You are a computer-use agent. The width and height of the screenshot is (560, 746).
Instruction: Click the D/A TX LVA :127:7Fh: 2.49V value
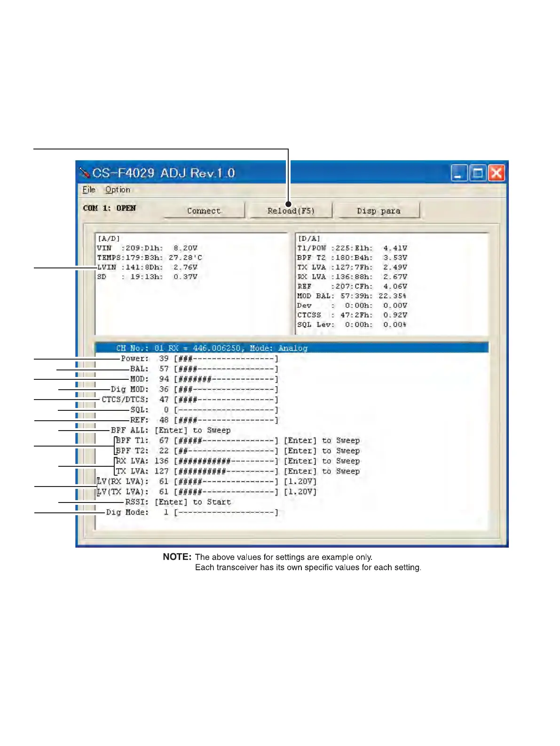(x=352, y=267)
